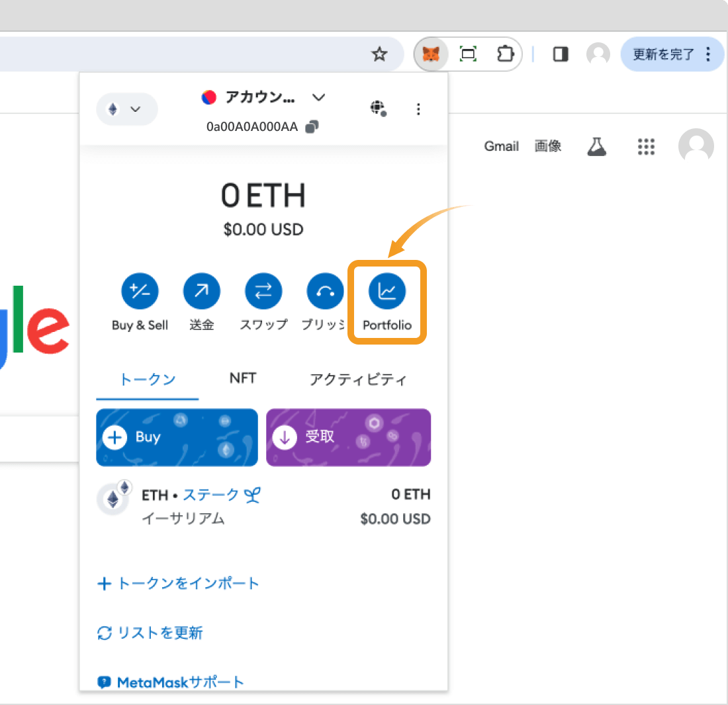The height and width of the screenshot is (705, 728).
Task: Open MetaMask three-dot options menu
Action: click(418, 109)
